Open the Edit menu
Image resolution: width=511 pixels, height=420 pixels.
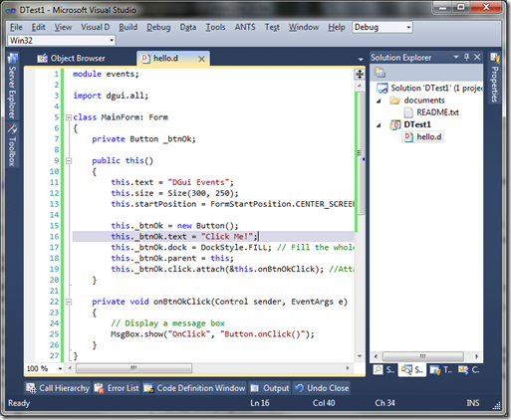pos(39,27)
